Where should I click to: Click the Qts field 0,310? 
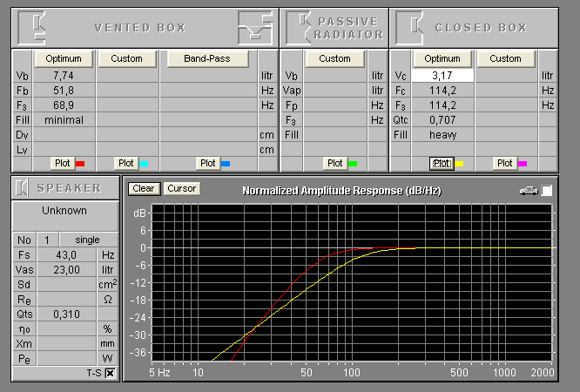(66, 314)
